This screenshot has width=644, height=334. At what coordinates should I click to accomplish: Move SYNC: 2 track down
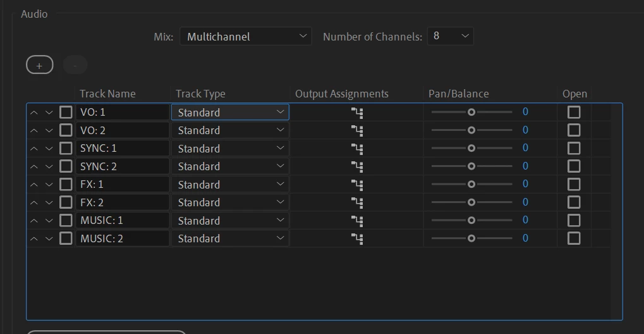[x=49, y=166]
